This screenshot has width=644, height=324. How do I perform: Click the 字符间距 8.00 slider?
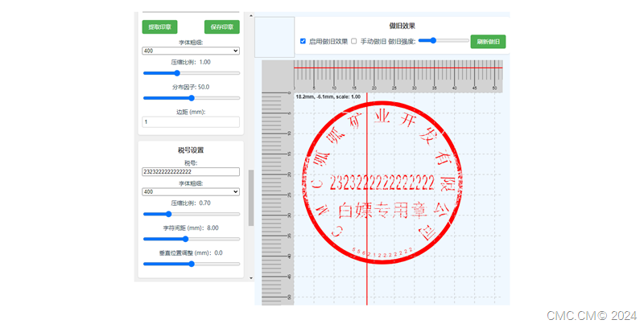coord(192,239)
